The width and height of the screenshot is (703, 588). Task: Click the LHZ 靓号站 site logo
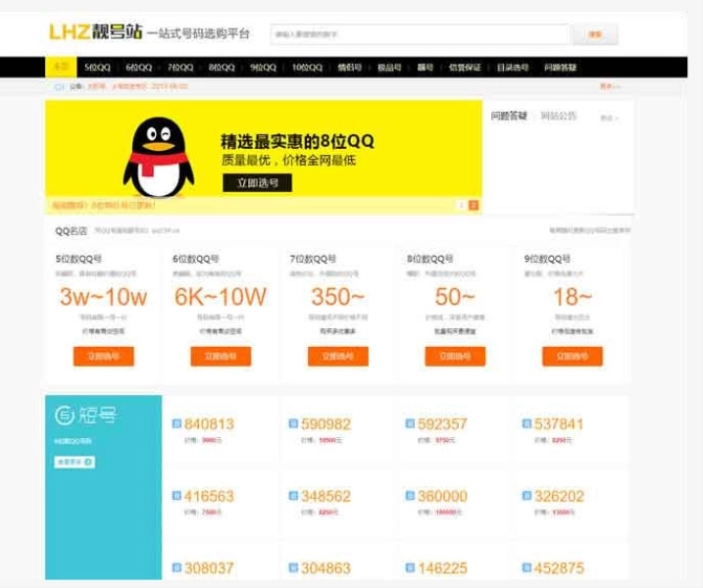(95, 31)
